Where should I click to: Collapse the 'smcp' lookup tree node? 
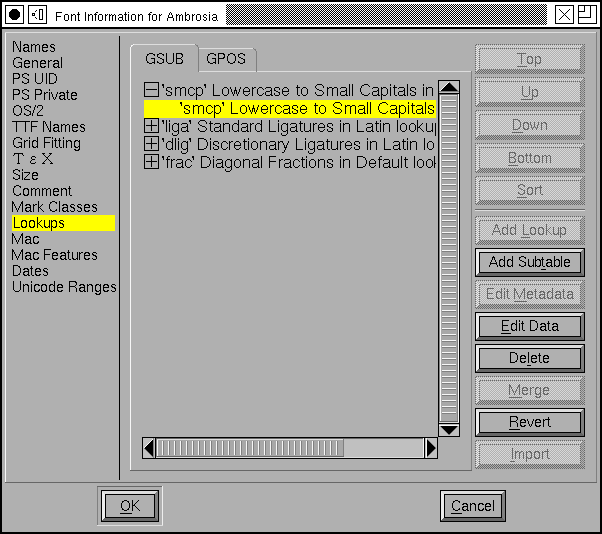pos(151,91)
